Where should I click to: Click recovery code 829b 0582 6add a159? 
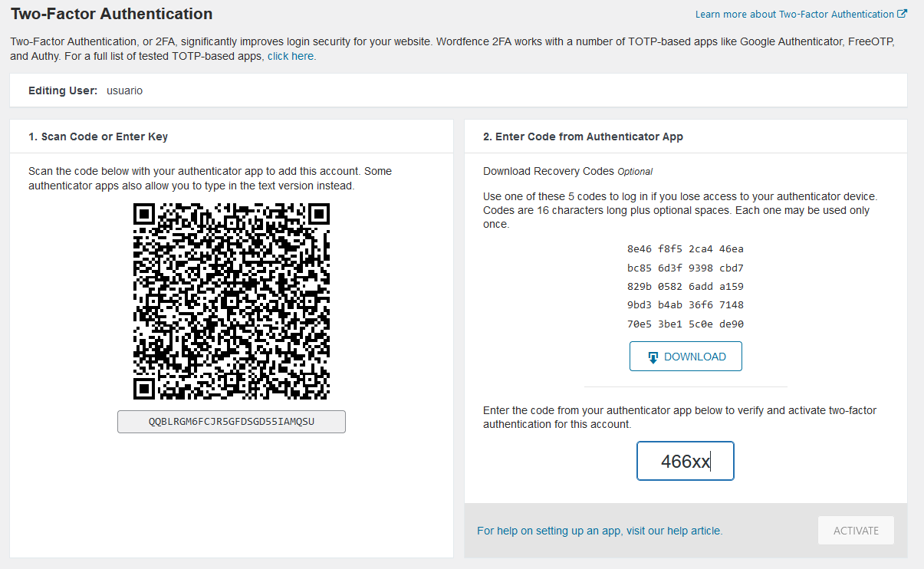click(x=686, y=287)
